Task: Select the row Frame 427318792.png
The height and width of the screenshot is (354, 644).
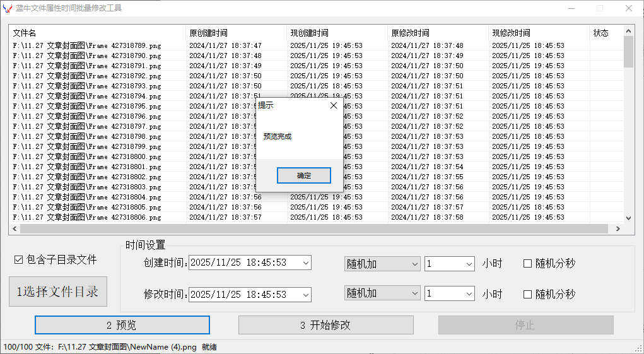Action: tap(316, 76)
